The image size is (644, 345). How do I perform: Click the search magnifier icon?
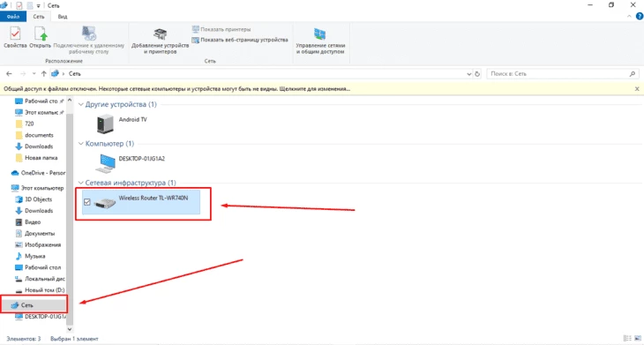tap(633, 74)
